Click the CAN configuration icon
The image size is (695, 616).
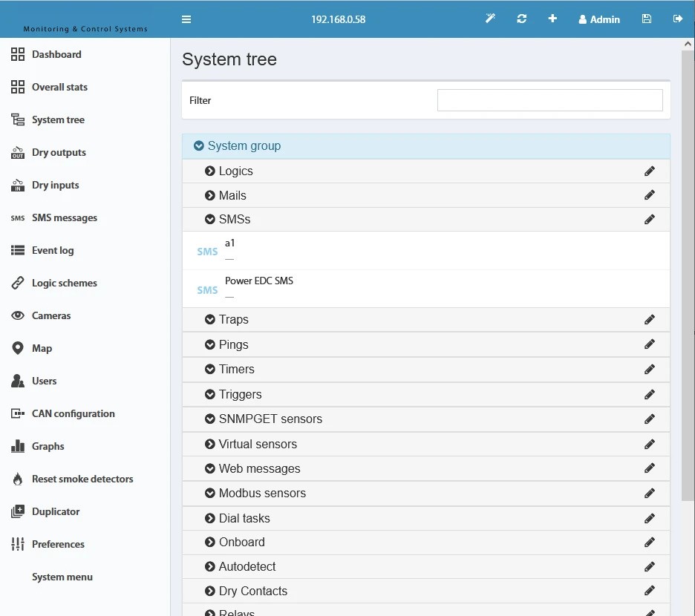[18, 413]
